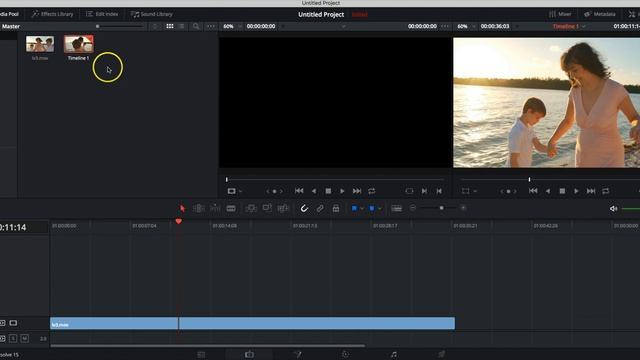Screen dimensions: 640x360
Task: Click the Insert Clip toolbar icon
Action: tap(251, 208)
